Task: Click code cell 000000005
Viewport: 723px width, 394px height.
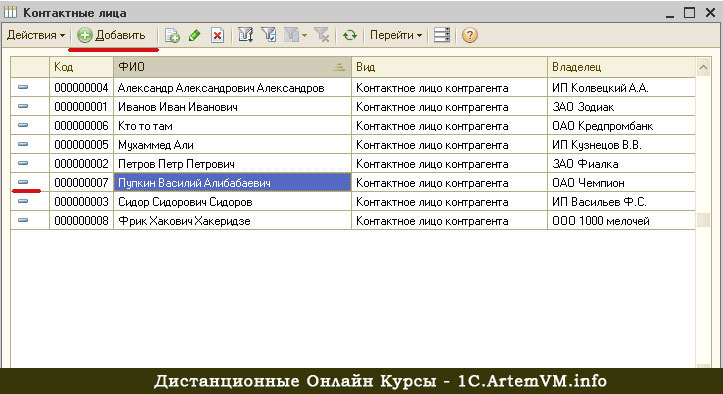Action: 81,144
